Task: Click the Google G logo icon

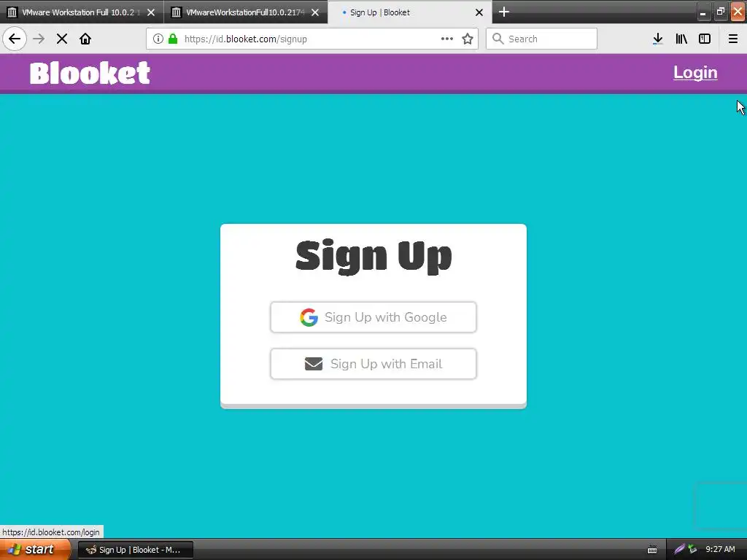Action: (309, 317)
